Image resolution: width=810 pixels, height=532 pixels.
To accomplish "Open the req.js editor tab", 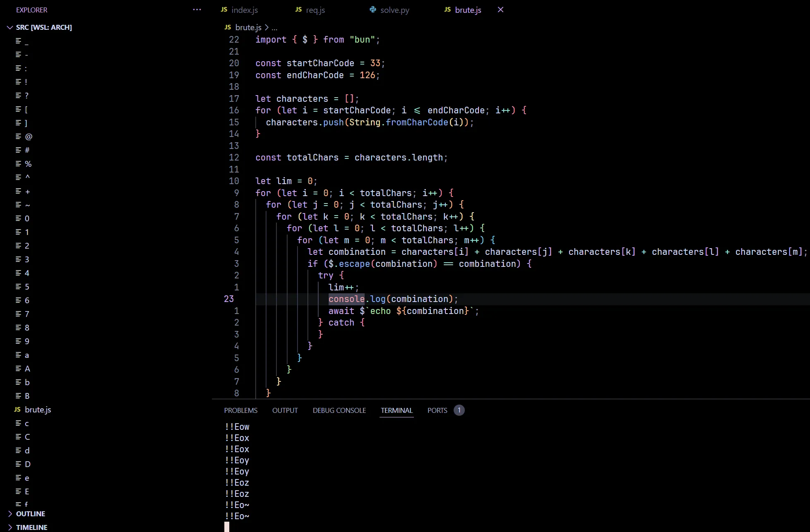I will (x=315, y=10).
